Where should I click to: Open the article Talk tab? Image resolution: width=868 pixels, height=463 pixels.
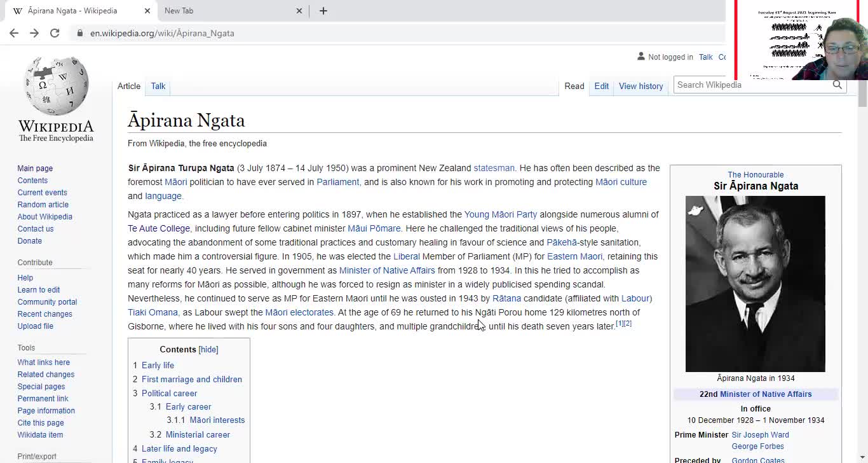(x=158, y=86)
